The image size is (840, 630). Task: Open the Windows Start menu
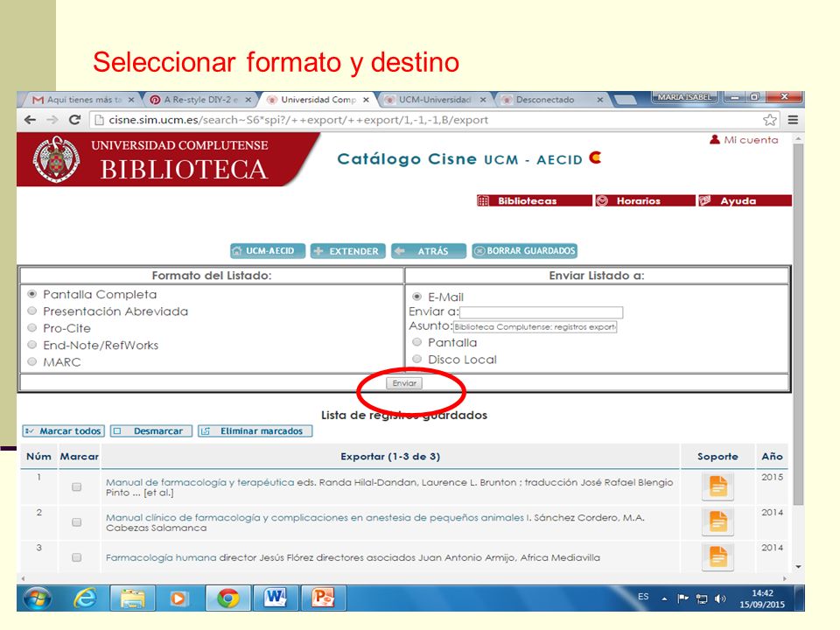click(37, 598)
